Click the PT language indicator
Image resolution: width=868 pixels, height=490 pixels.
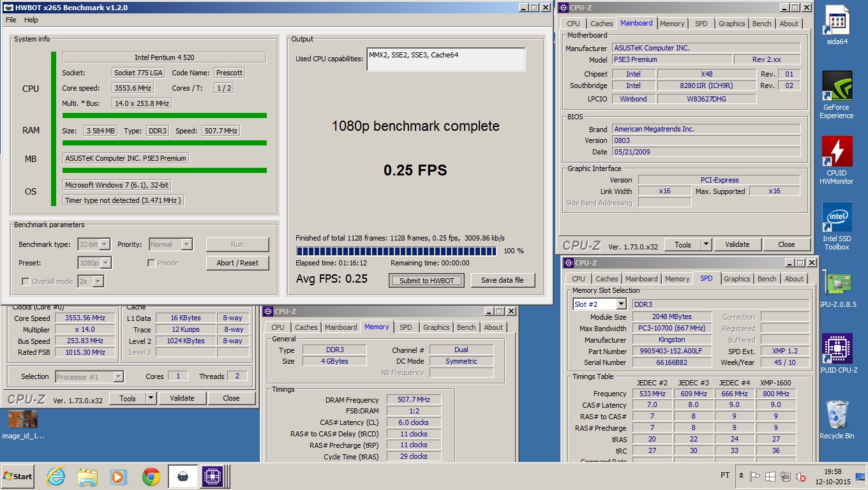[x=725, y=475]
